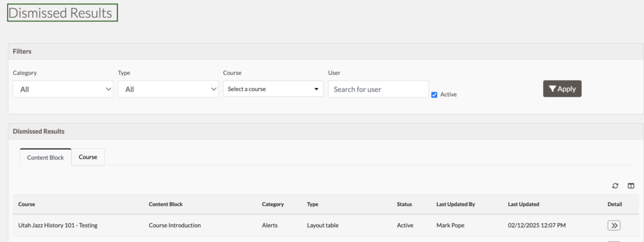
Task: Sort by the Category column header
Action: 273,204
